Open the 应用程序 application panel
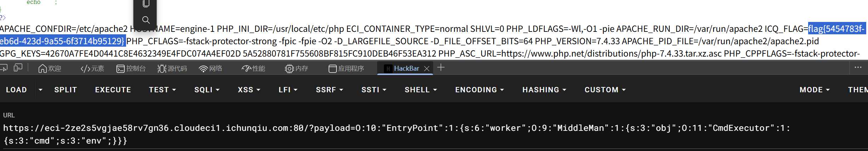 (x=346, y=69)
